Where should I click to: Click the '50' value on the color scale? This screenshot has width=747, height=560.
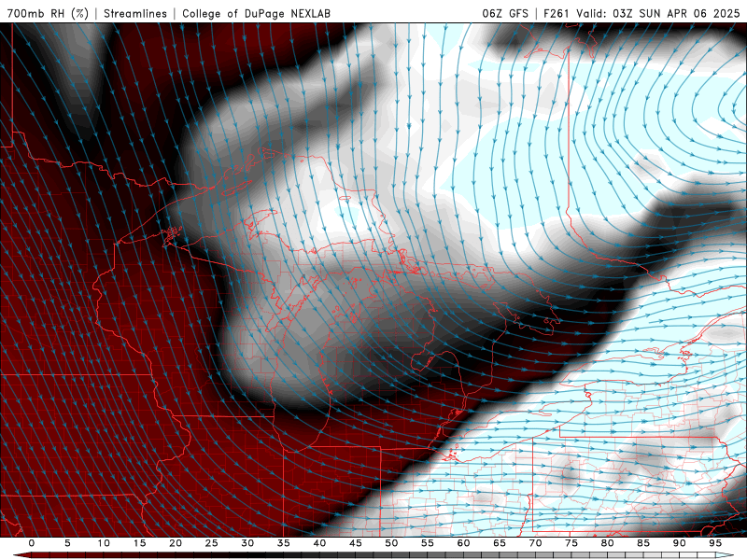391,543
